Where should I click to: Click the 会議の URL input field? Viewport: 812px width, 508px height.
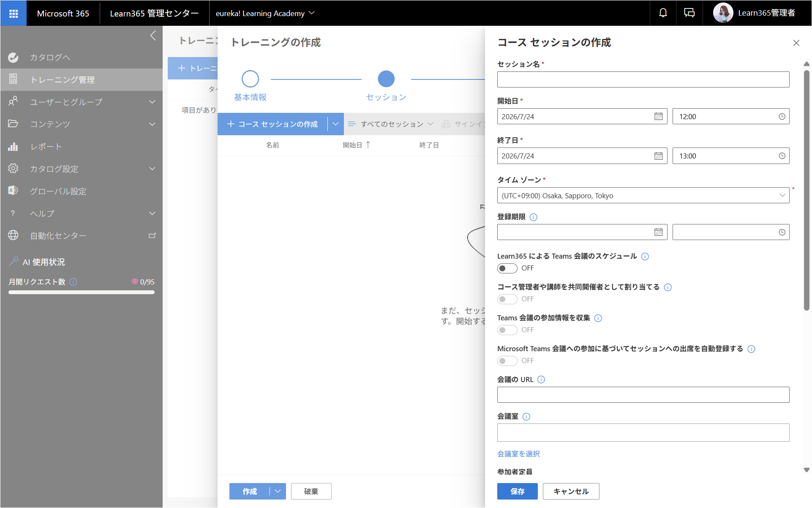pyautogui.click(x=643, y=395)
